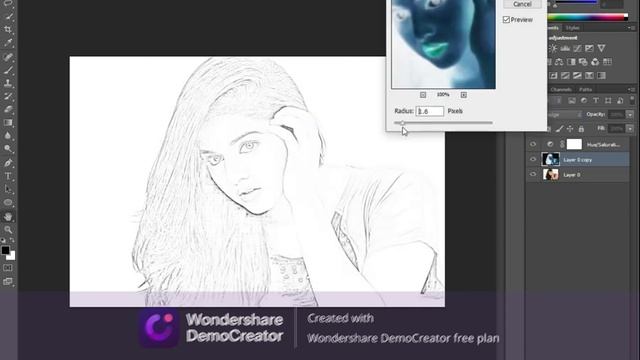Add a Black & White adjustment
Viewport: 640px width, 360px height.
(571, 62)
